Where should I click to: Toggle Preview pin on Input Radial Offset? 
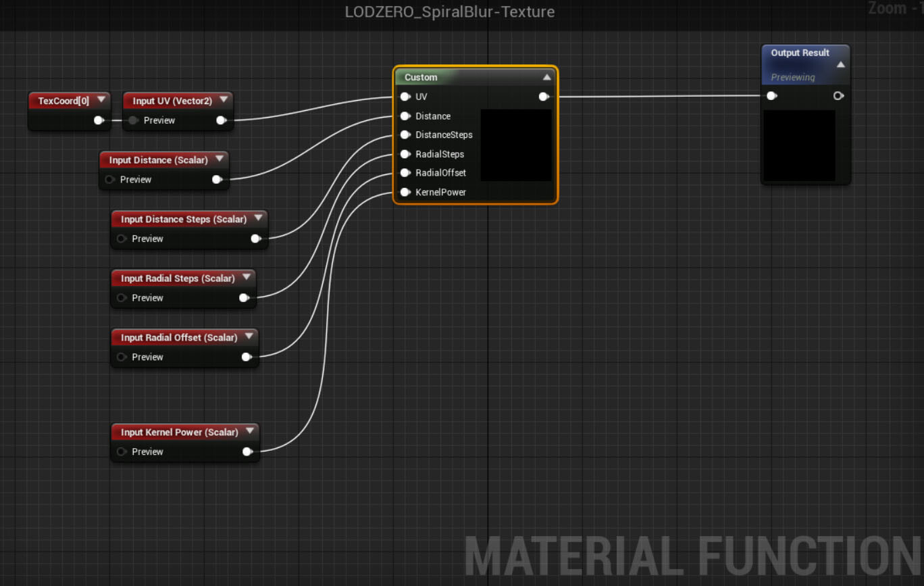point(122,357)
